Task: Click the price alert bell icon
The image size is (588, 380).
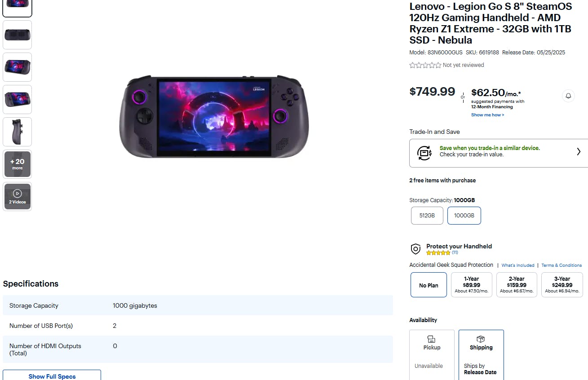Action: [568, 96]
